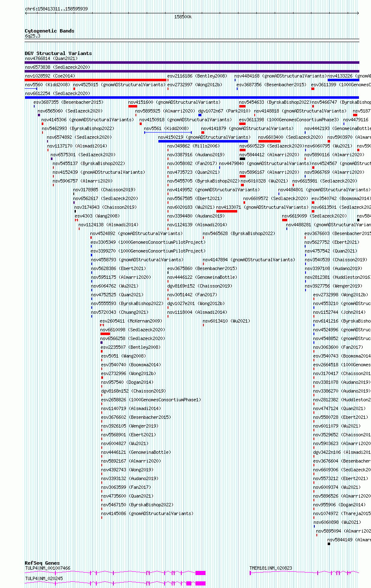
Task: Click nsv5467150 (ByrskaBishop2022) label
Action: (x=137, y=505)
